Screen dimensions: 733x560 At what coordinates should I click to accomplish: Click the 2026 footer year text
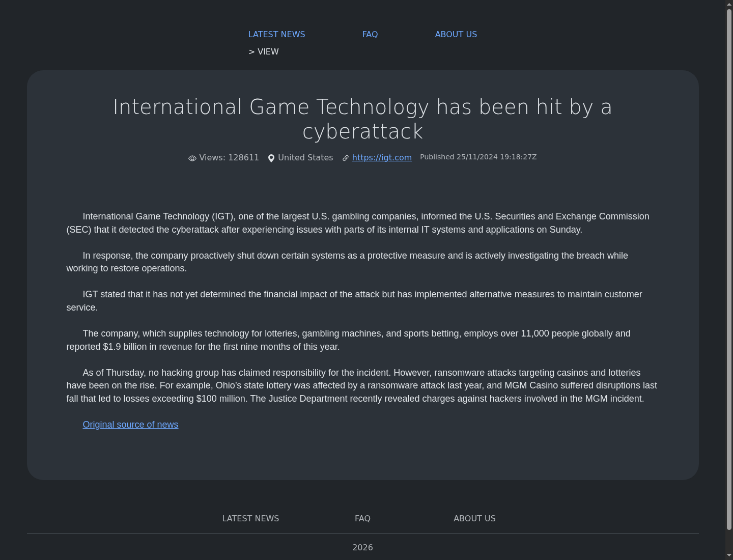[362, 547]
